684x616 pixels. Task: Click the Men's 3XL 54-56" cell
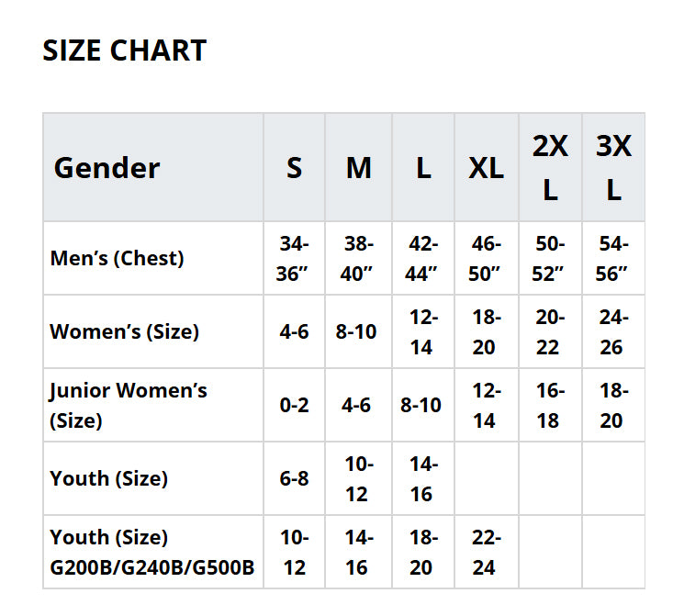(x=612, y=258)
